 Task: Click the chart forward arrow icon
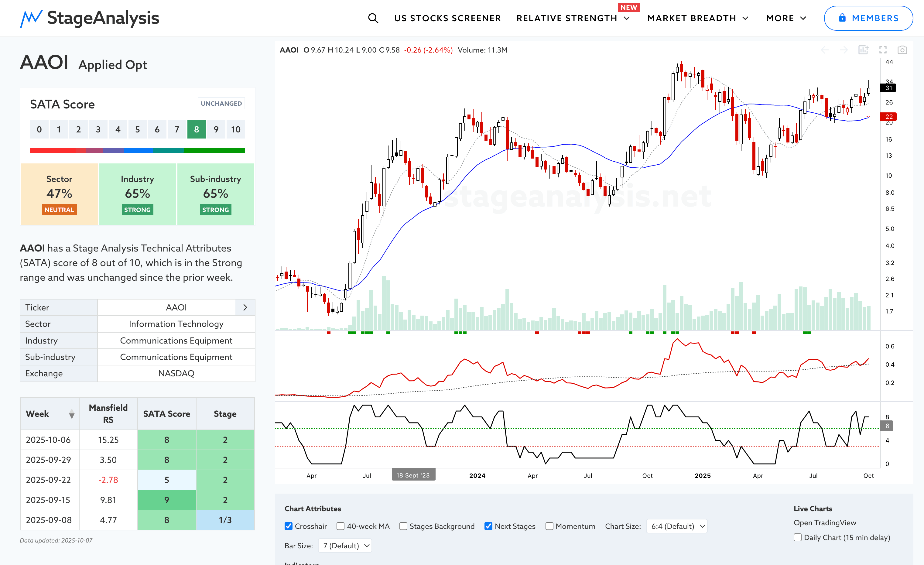coord(844,50)
